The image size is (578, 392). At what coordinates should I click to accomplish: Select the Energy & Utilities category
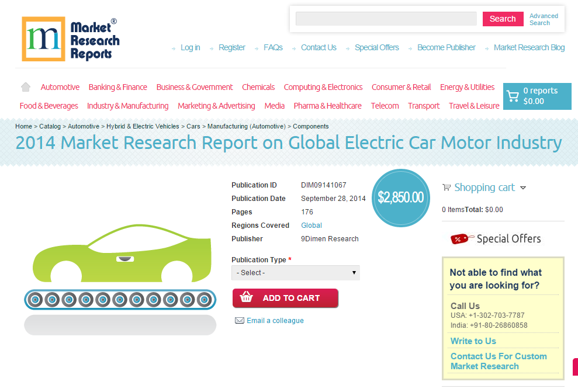tap(467, 86)
